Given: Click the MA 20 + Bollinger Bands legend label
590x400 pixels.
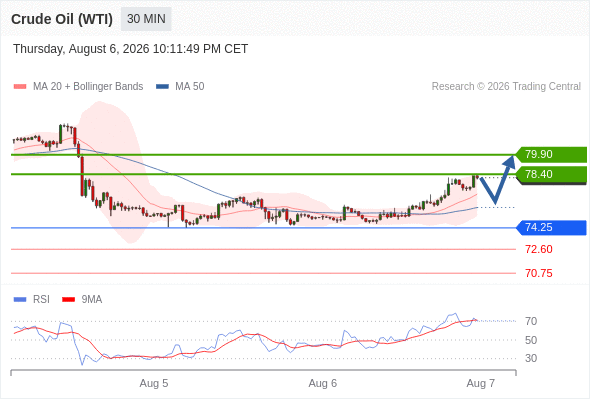Looking at the screenshot, I should click(x=88, y=87).
